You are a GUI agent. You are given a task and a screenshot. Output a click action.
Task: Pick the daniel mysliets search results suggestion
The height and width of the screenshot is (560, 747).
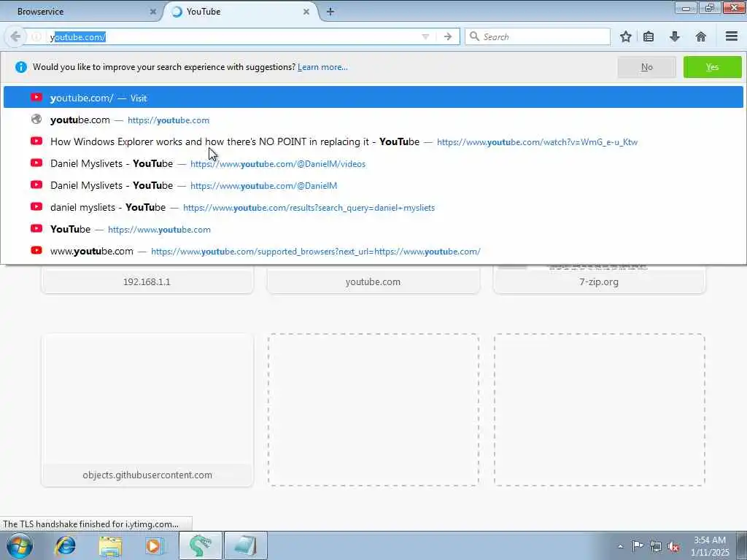373,207
